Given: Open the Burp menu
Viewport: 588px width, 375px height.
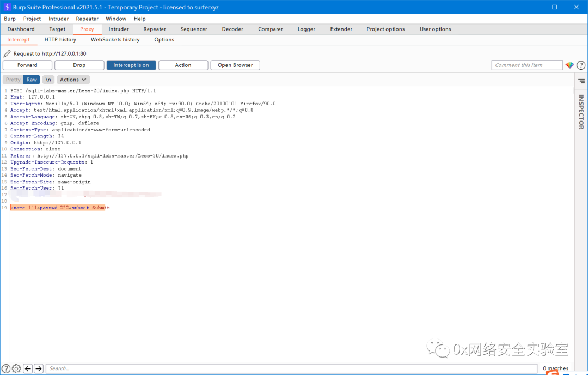Looking at the screenshot, I should 10,19.
